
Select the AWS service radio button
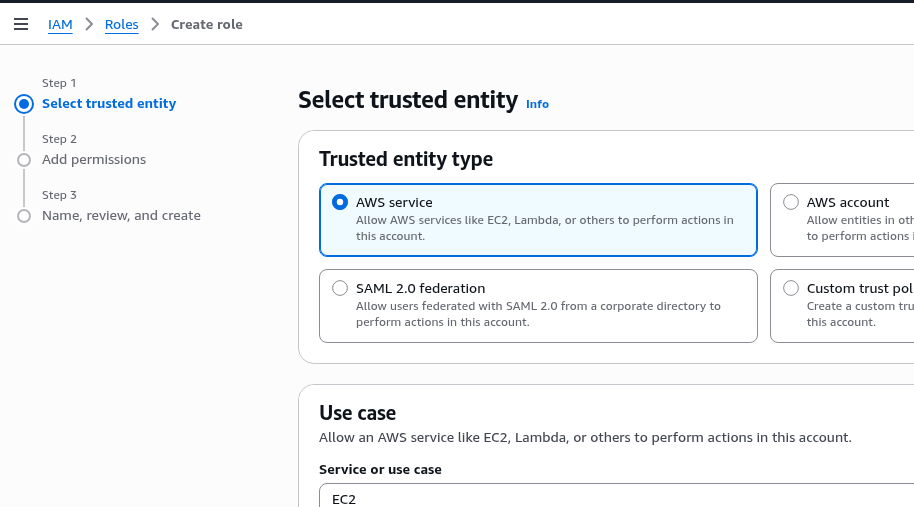[340, 202]
